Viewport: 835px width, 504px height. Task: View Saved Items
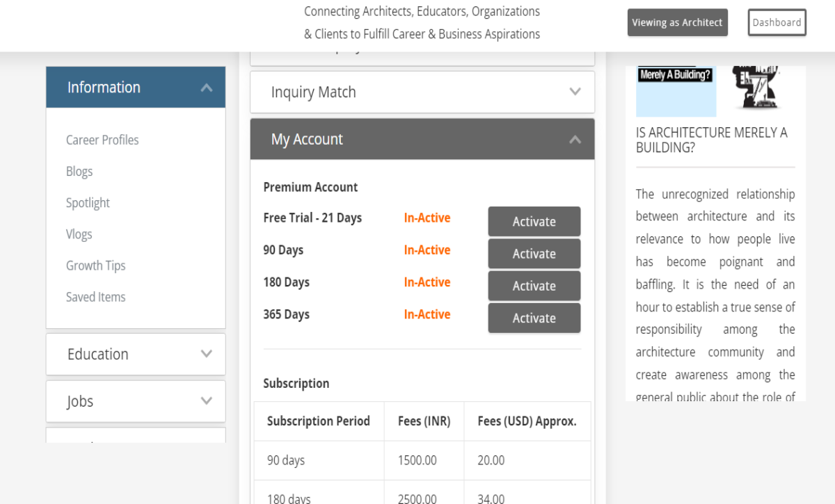click(x=95, y=297)
